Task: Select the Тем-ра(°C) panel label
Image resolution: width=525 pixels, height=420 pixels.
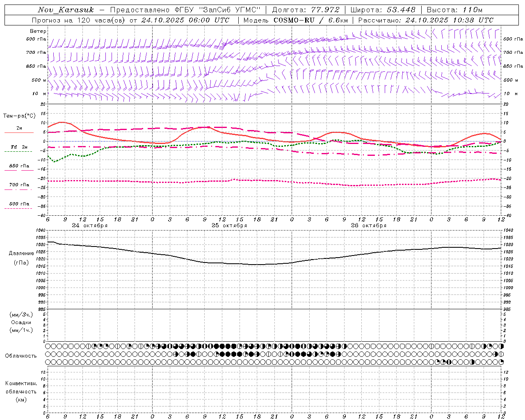Action: click(x=19, y=116)
